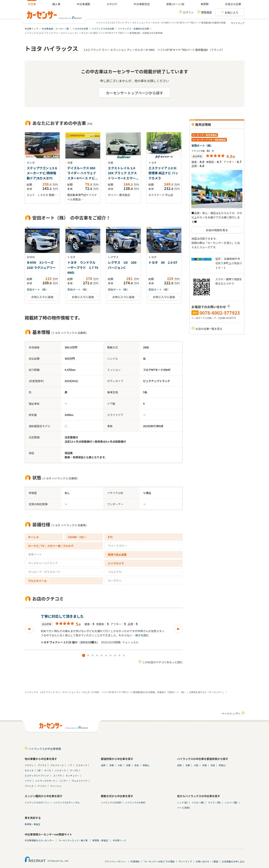
Task: Click the お気に入り star button
Action: (230, 13)
